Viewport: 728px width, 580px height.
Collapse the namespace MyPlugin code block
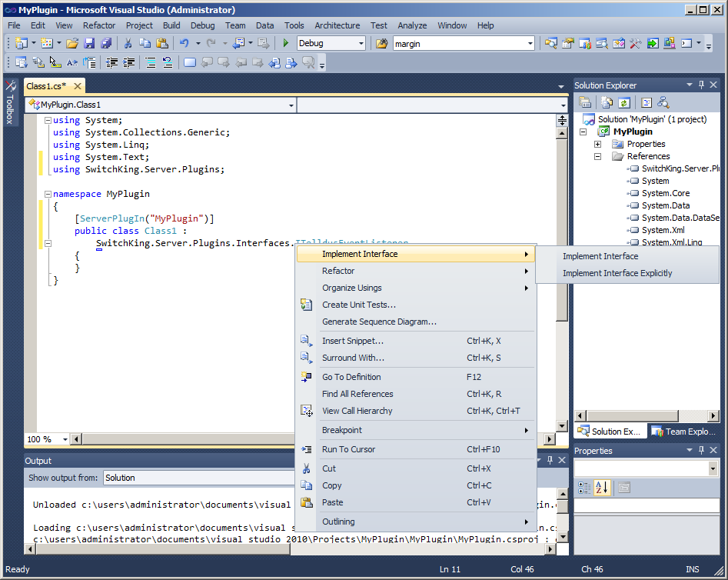tap(48, 195)
